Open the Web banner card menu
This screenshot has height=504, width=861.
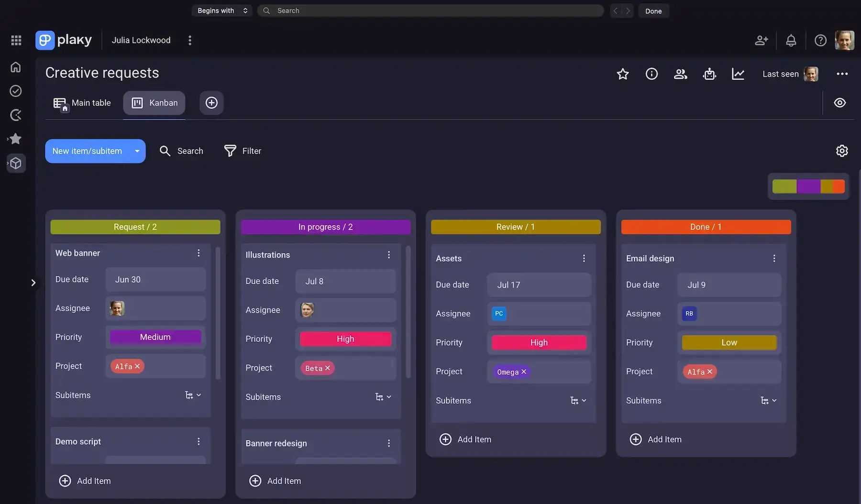click(199, 253)
